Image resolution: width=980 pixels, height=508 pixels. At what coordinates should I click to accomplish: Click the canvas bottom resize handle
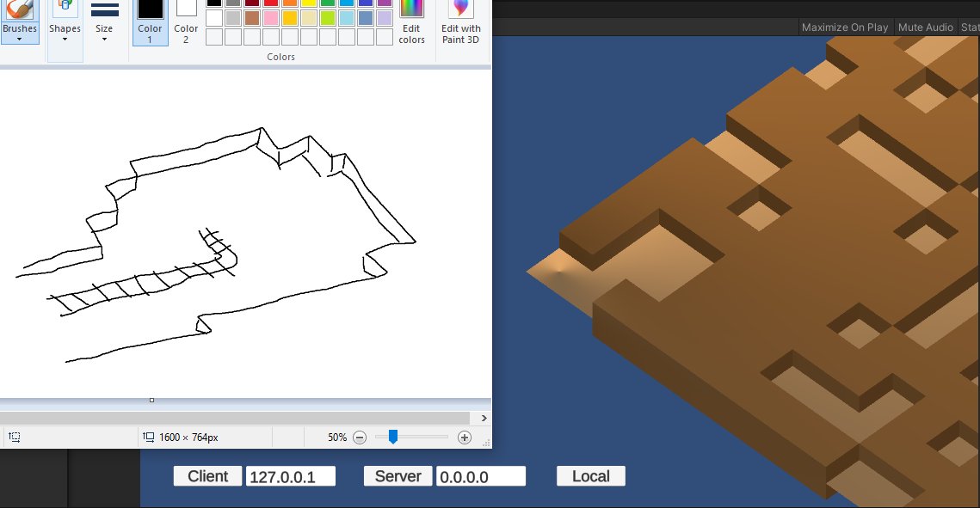tap(152, 400)
